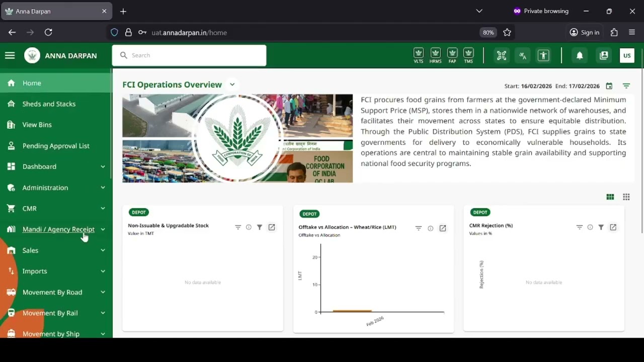Screen dimensions: 644x362
Task: Expand the CMR Rejection (%) chart
Action: coord(613,227)
